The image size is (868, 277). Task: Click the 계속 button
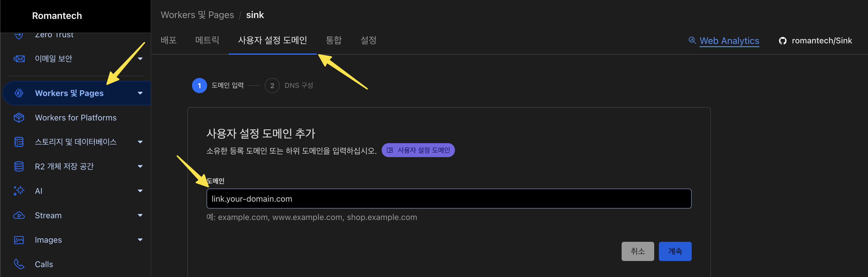675,251
